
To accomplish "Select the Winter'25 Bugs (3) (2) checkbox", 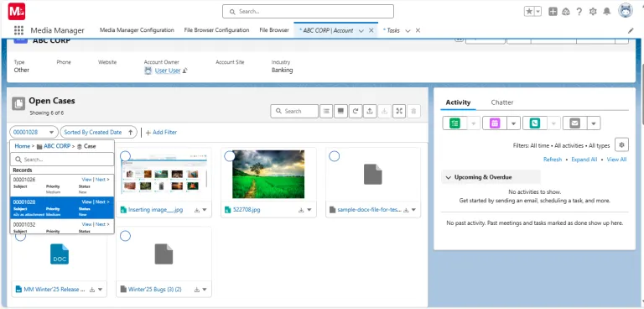I will point(125,236).
